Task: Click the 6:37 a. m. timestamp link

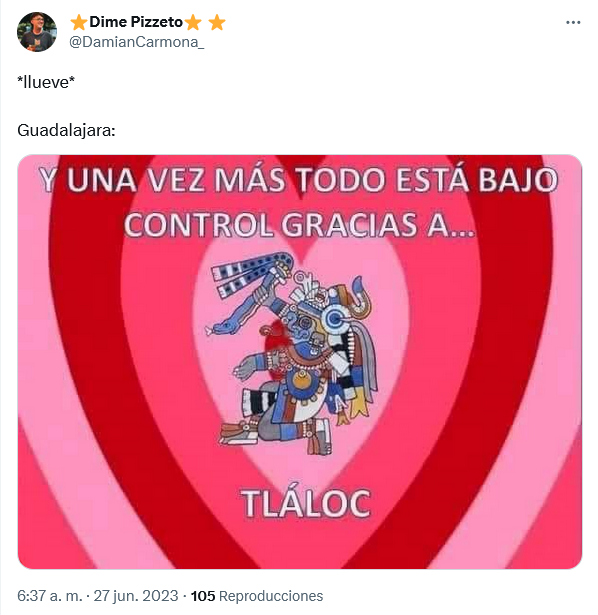Action: [50, 596]
